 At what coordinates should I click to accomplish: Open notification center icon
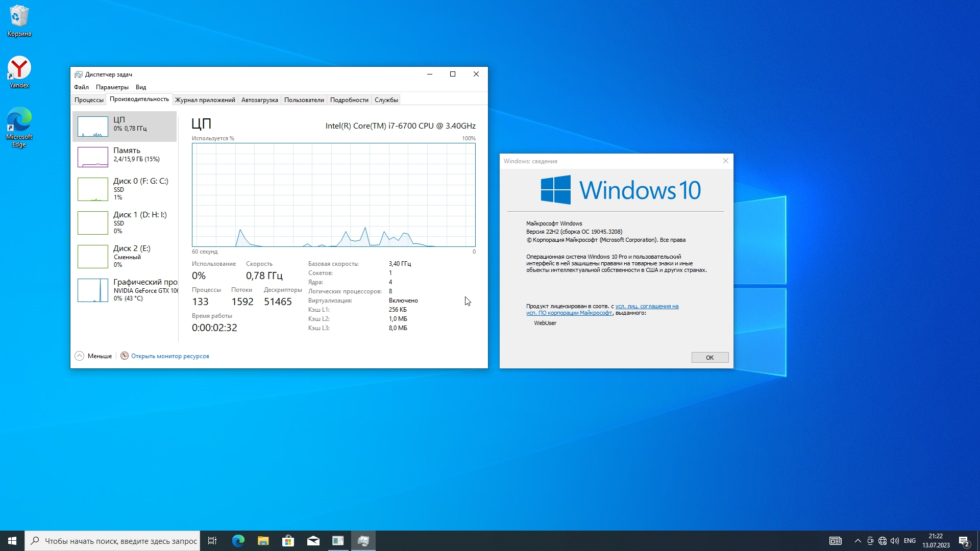tap(964, 541)
